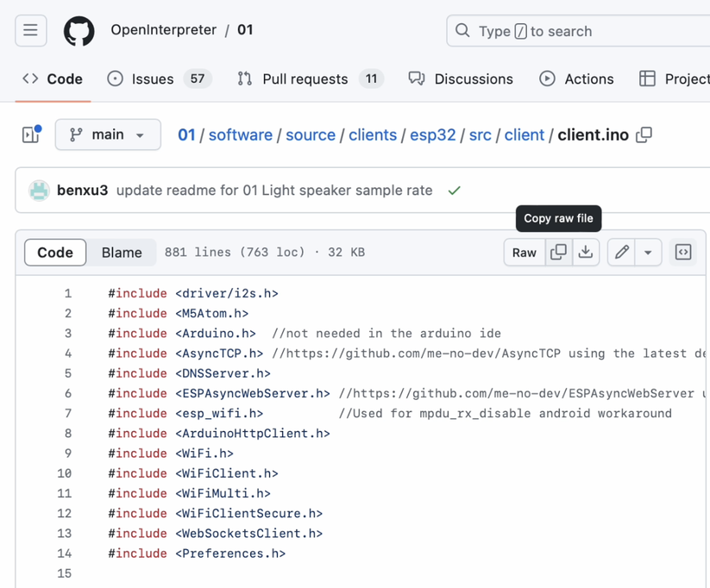Image resolution: width=710 pixels, height=588 pixels.
Task: Switch to the Blame view
Action: coord(122,253)
